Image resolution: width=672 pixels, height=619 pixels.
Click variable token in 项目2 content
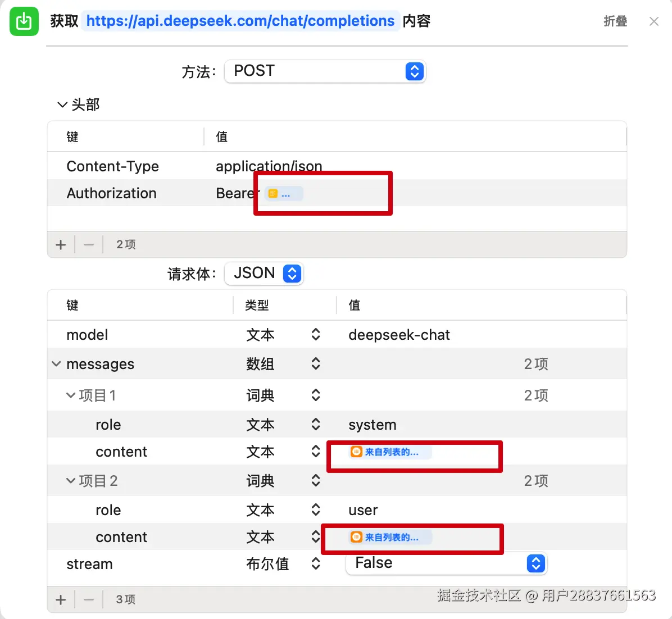[x=389, y=537]
